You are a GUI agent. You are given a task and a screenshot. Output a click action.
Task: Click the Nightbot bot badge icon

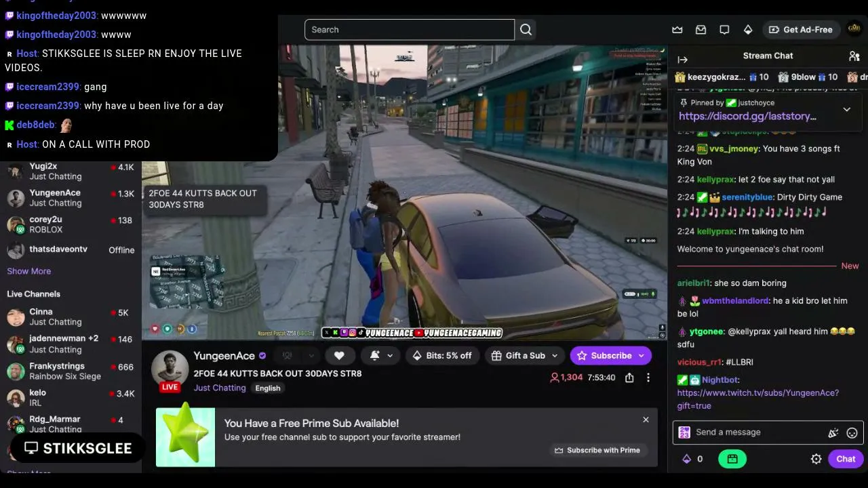pos(695,380)
